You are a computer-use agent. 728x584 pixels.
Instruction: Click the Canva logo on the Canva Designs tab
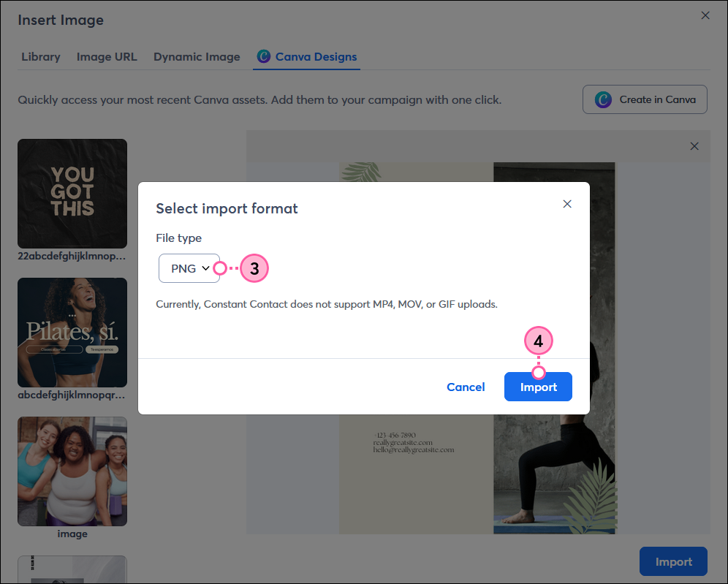[263, 56]
